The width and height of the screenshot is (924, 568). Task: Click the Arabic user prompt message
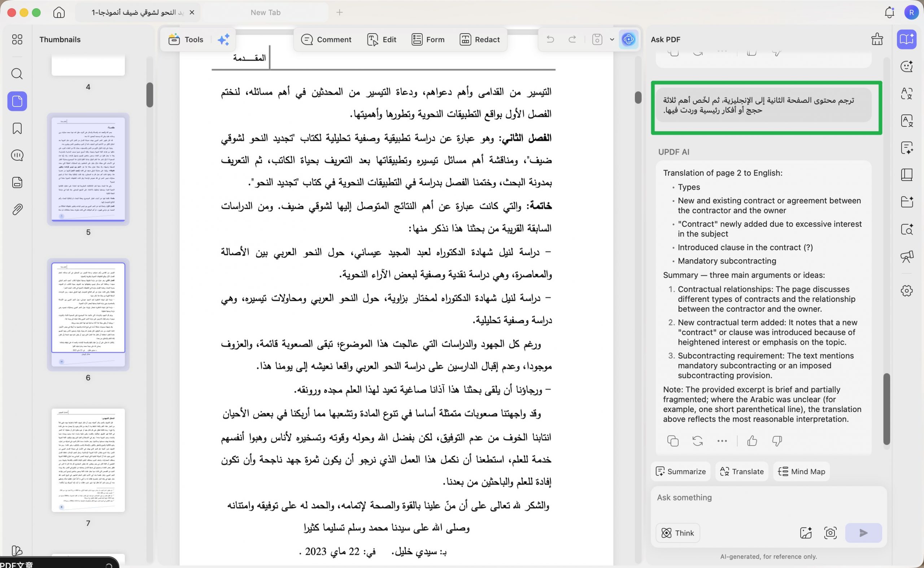coord(764,105)
